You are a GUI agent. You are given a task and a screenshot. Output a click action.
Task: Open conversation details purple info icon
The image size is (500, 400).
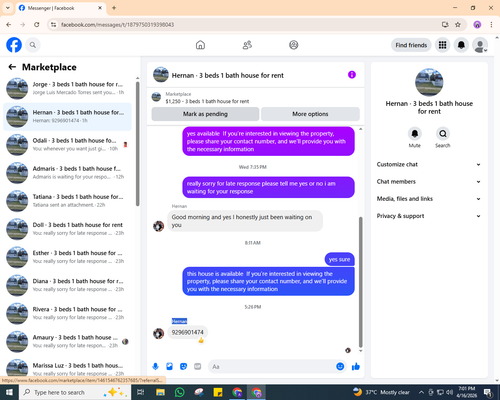(352, 75)
